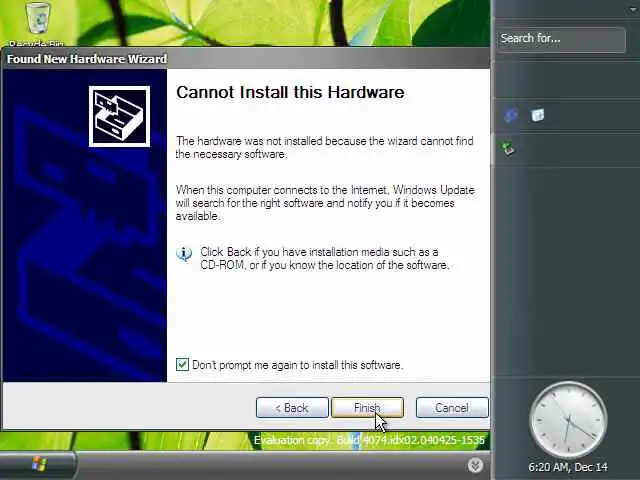The width and height of the screenshot is (640, 480).
Task: Click the analog clock in sidebar
Action: click(568, 420)
